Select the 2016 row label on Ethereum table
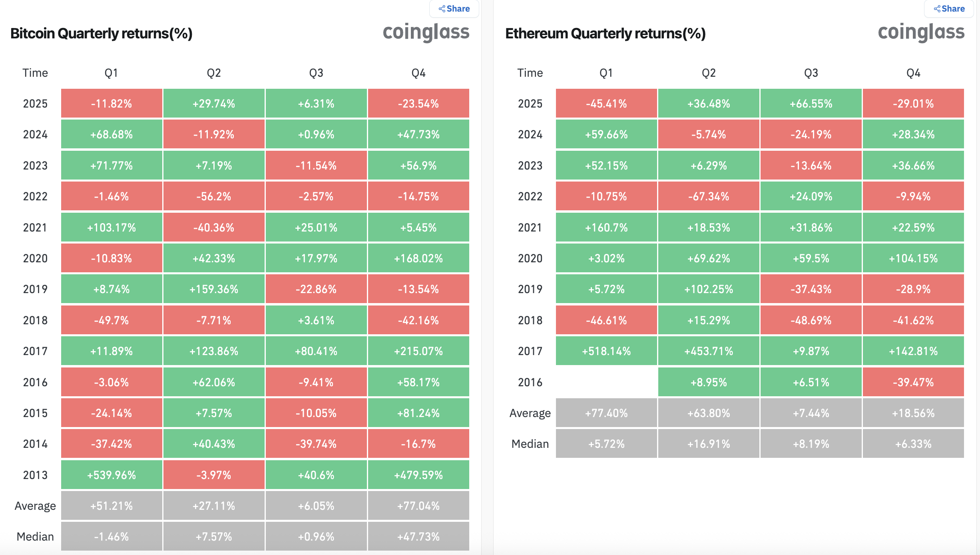The image size is (980, 555). tap(530, 382)
